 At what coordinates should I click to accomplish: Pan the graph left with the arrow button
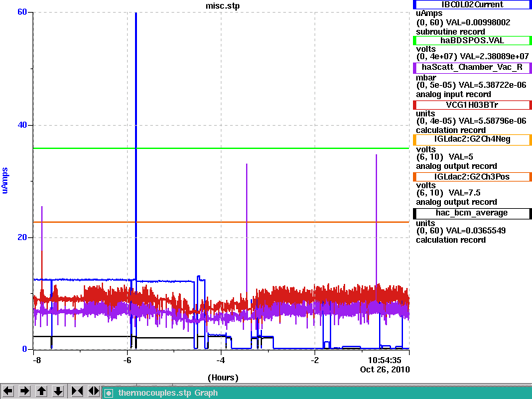8,391
